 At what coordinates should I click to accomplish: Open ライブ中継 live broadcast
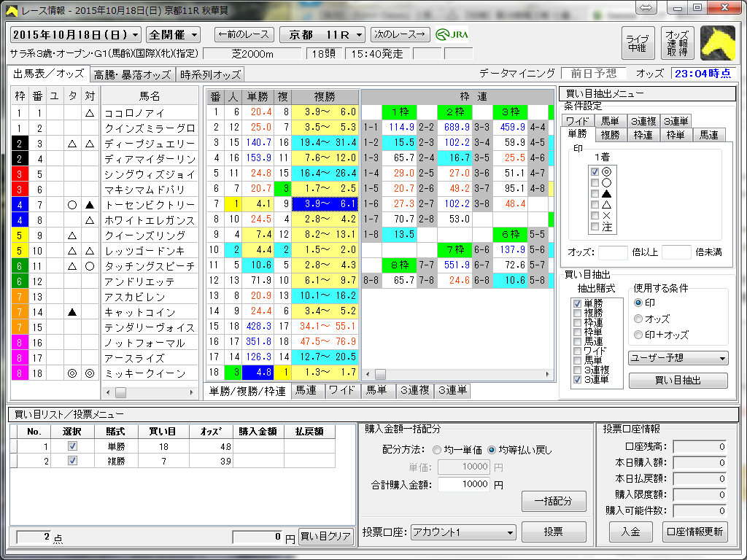638,43
